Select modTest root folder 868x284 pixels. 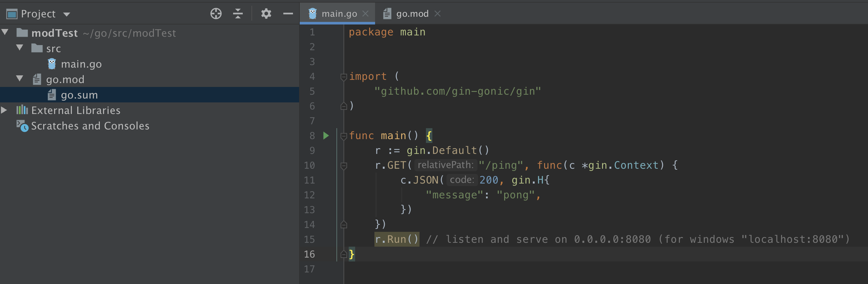[55, 33]
